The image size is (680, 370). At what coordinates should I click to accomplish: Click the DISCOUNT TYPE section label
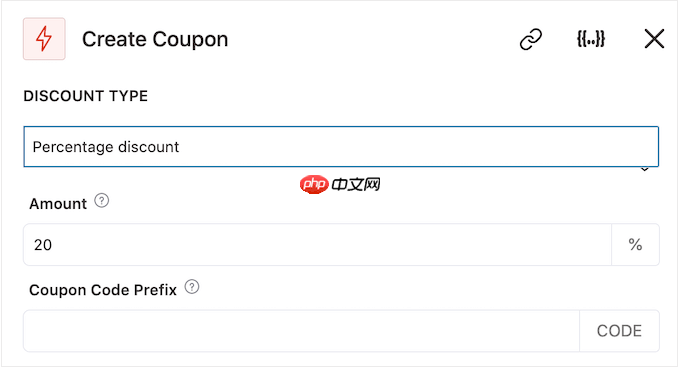pyautogui.click(x=86, y=96)
